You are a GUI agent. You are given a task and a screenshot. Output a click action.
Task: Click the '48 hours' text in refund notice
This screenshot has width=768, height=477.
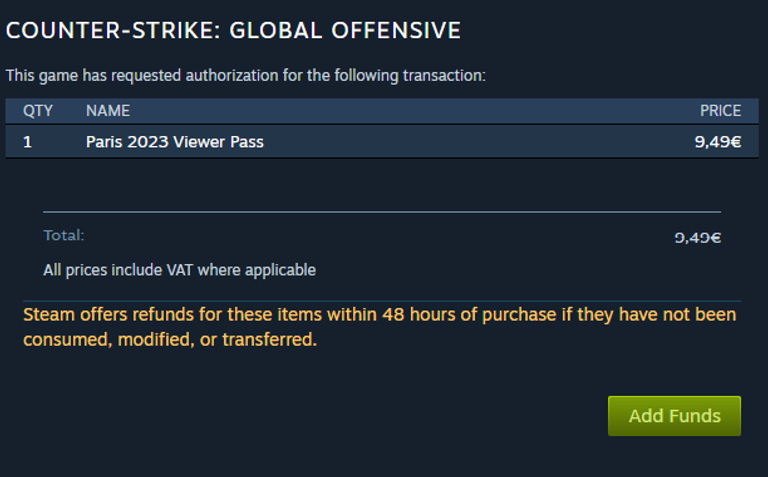point(419,314)
